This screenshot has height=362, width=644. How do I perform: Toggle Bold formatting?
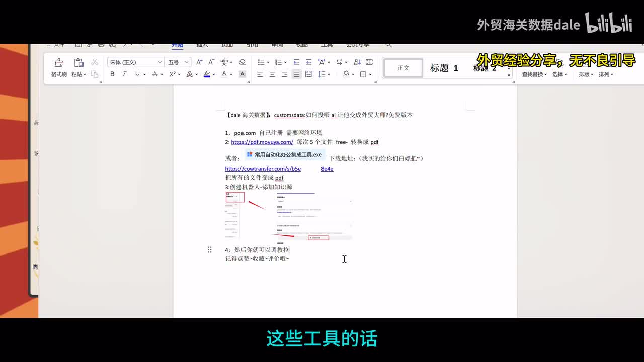pos(112,74)
